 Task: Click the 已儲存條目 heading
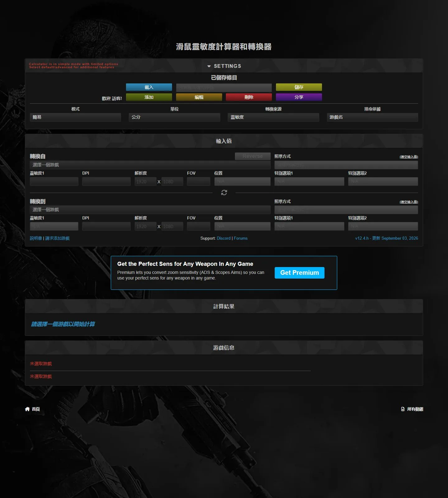coord(224,78)
